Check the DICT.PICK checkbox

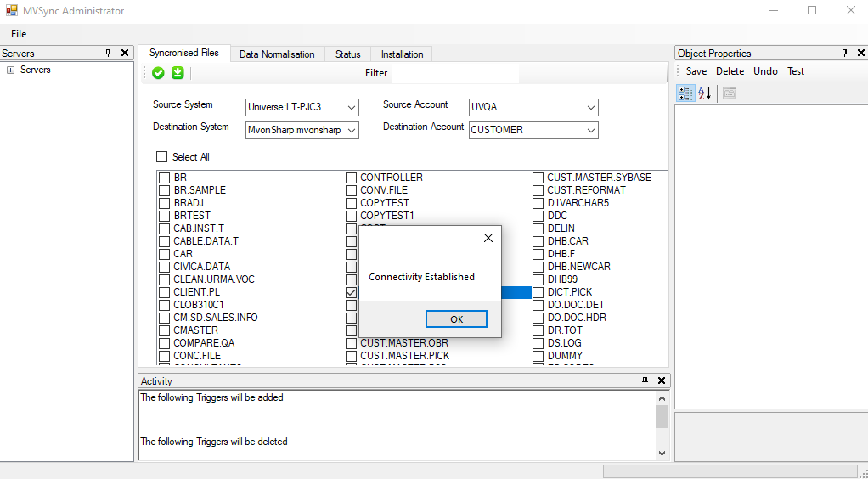point(538,292)
